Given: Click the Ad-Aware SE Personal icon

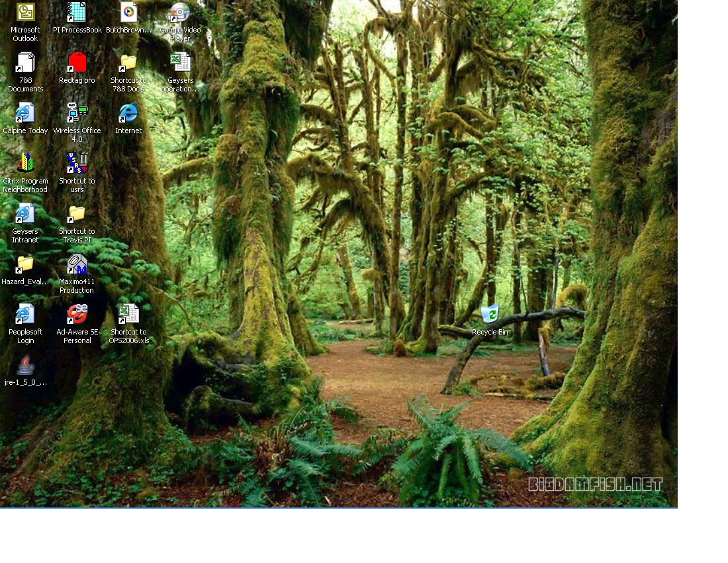Looking at the screenshot, I should tap(77, 315).
